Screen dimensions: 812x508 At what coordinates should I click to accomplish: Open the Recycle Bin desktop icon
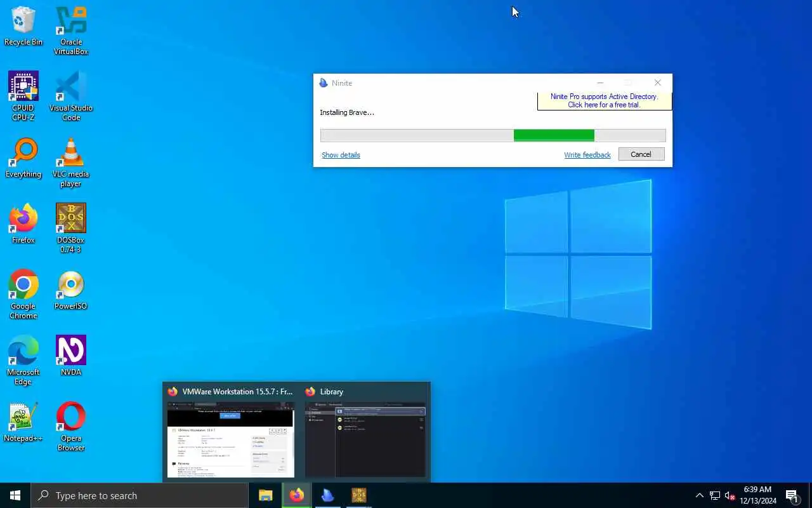coord(23,26)
